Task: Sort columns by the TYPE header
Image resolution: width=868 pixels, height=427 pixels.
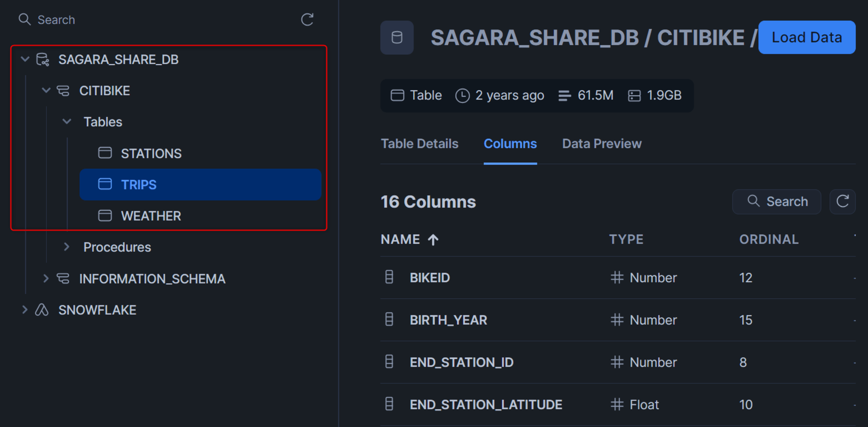Action: pyautogui.click(x=626, y=239)
